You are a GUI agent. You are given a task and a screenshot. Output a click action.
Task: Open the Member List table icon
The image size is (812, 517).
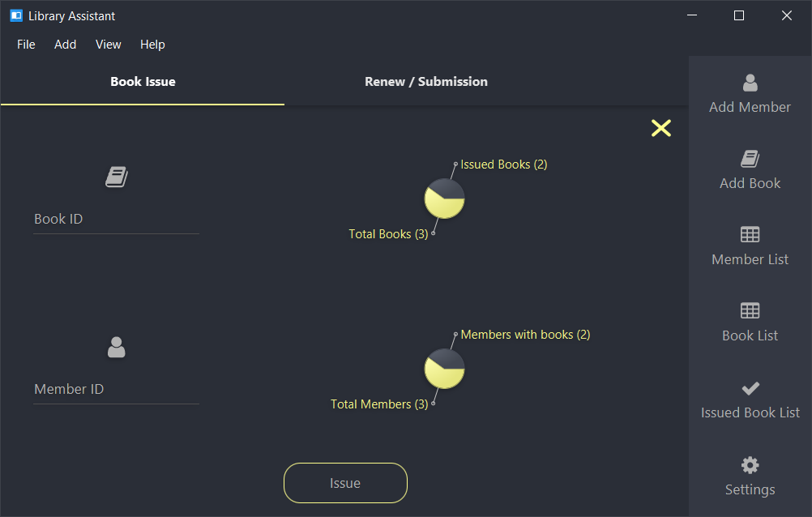pyautogui.click(x=750, y=235)
